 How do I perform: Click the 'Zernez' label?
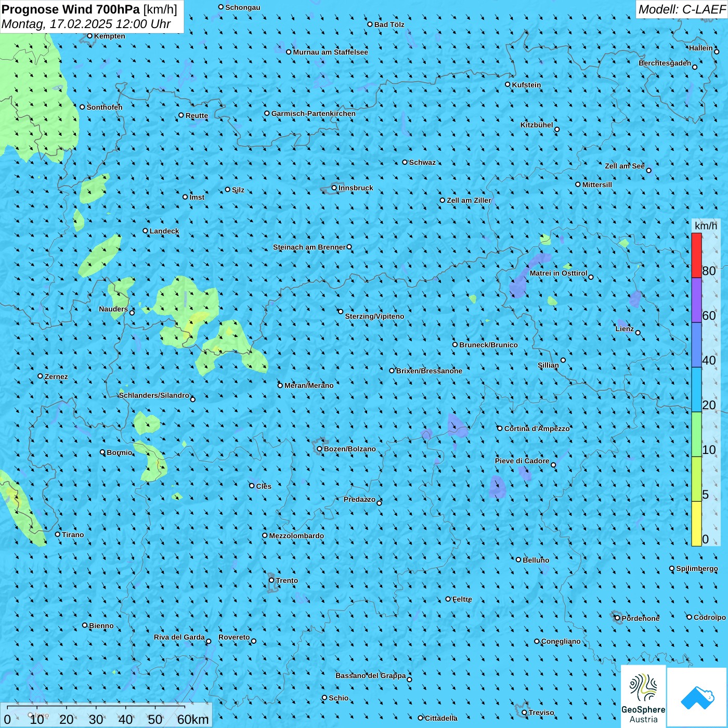56,376
